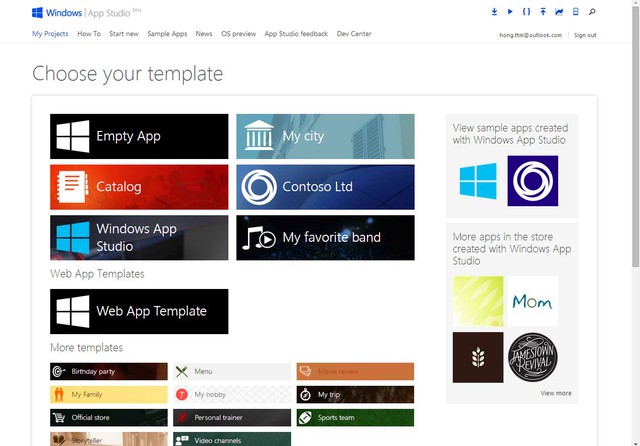
Task: Select the Catalog template tile
Action: [x=139, y=187]
